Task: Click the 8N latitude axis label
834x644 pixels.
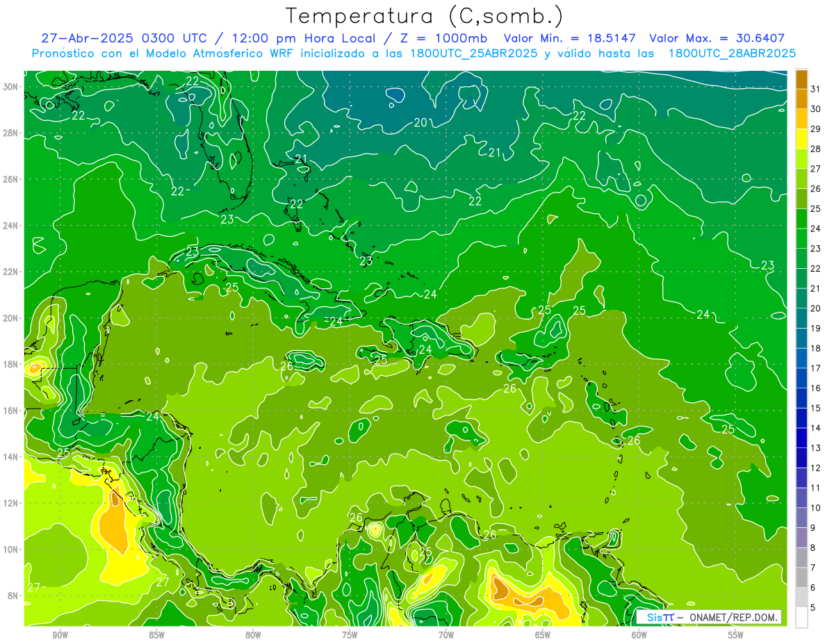Action: click(12, 595)
